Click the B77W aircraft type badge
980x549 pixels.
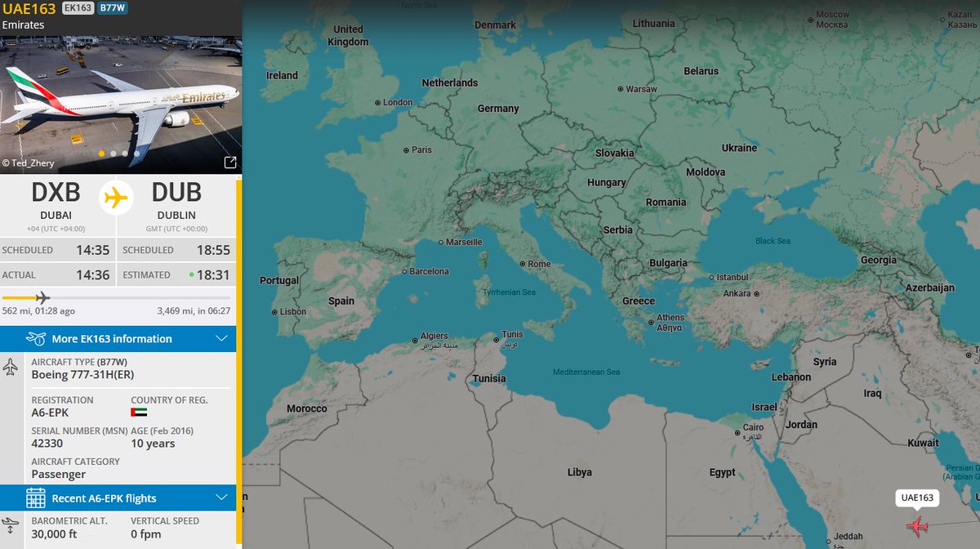point(112,8)
